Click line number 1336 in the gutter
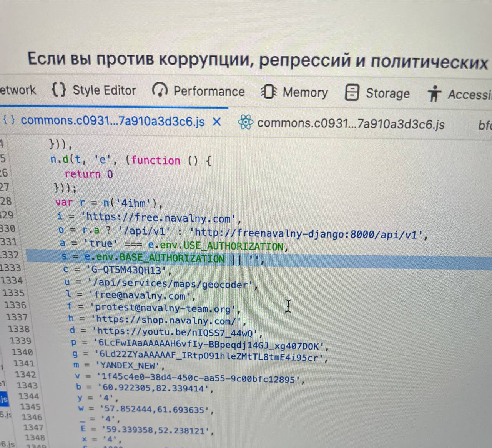The width and height of the screenshot is (492, 448). coord(15,305)
